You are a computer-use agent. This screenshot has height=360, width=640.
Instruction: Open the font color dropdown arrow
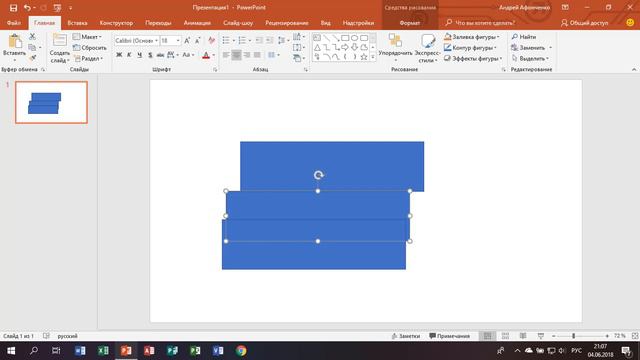tap(213, 55)
